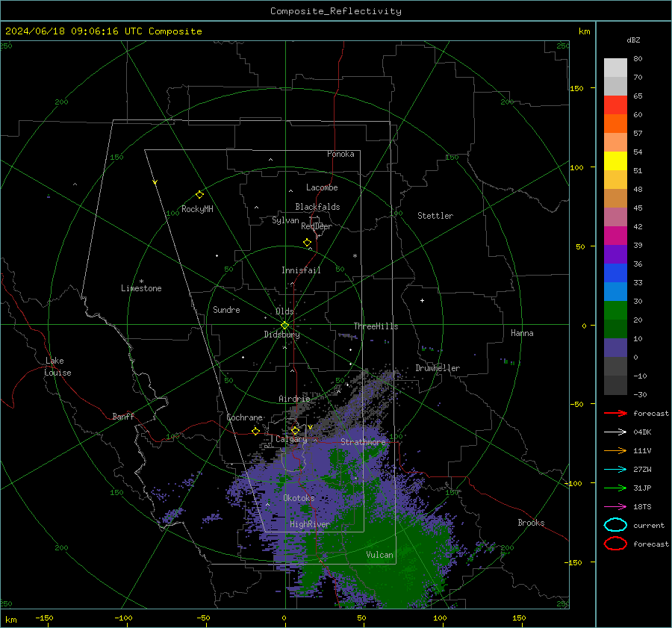The width and height of the screenshot is (672, 628).
Task: Click the red forecast arrow in legend
Action: 615,413
